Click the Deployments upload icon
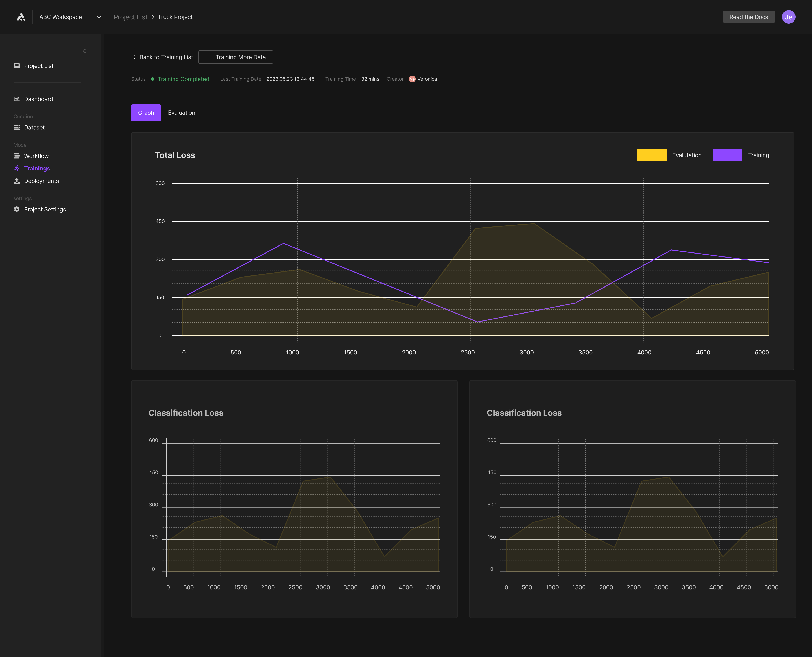 click(17, 181)
